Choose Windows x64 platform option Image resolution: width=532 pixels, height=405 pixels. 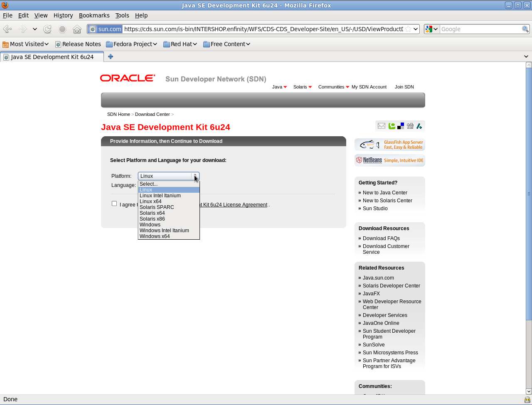click(x=169, y=236)
